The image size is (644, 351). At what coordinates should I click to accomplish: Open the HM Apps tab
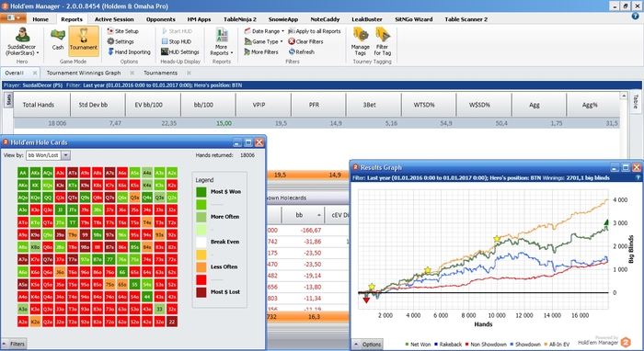[200, 19]
